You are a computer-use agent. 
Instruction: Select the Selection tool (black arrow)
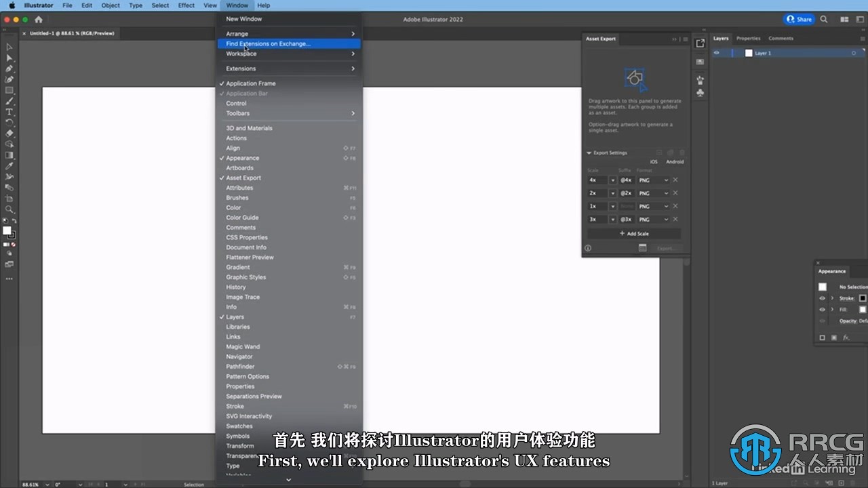(x=9, y=47)
